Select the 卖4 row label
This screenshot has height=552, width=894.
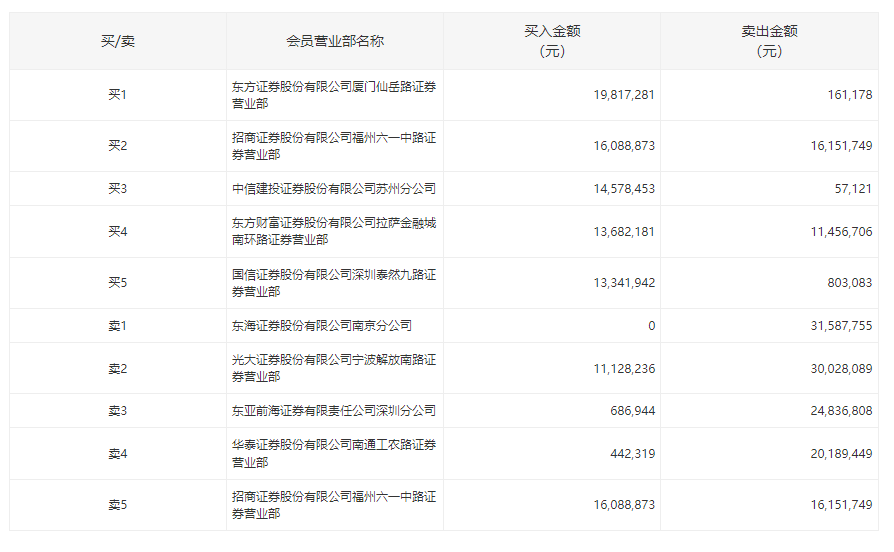(118, 454)
